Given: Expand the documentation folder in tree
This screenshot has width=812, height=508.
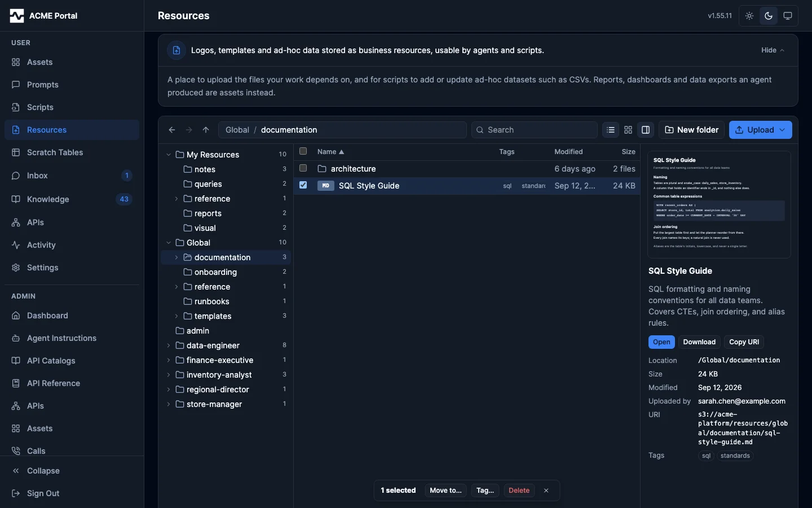Looking at the screenshot, I should pyautogui.click(x=176, y=257).
